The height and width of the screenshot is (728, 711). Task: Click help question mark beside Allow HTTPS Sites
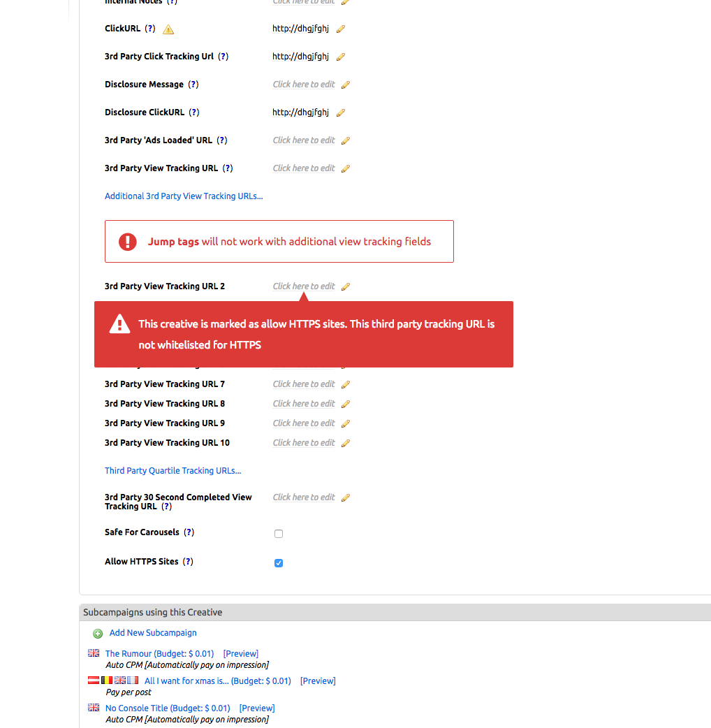188,562
